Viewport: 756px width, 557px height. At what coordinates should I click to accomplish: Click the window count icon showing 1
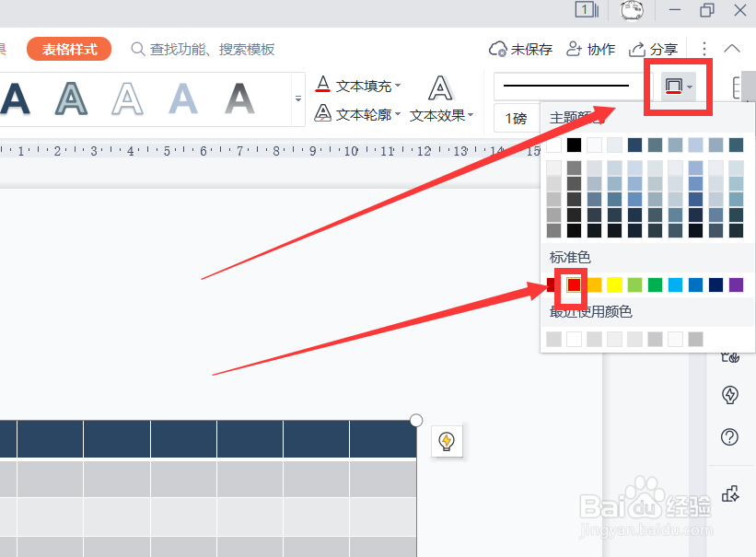tap(587, 9)
